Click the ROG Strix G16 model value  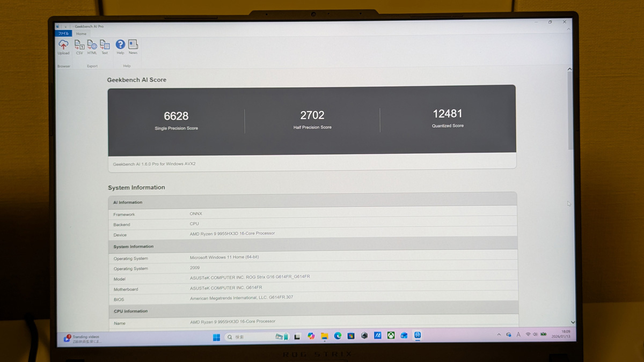[250, 277]
